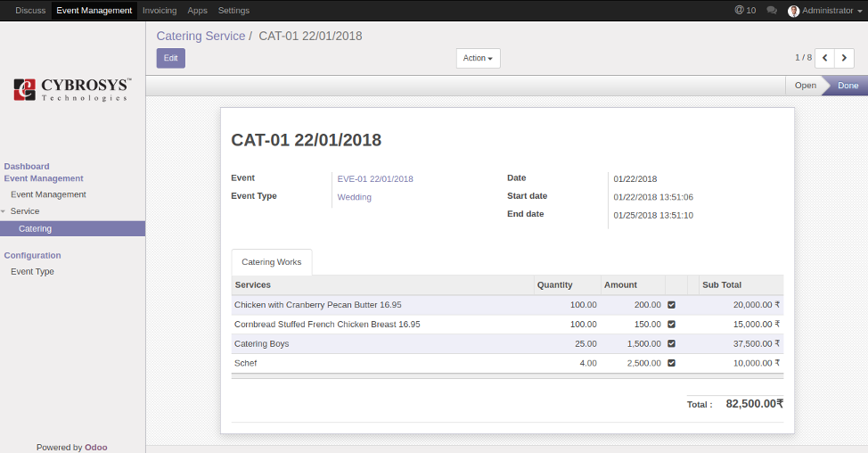
Task: Click the 37,500.00 sub total value
Action: pos(757,343)
